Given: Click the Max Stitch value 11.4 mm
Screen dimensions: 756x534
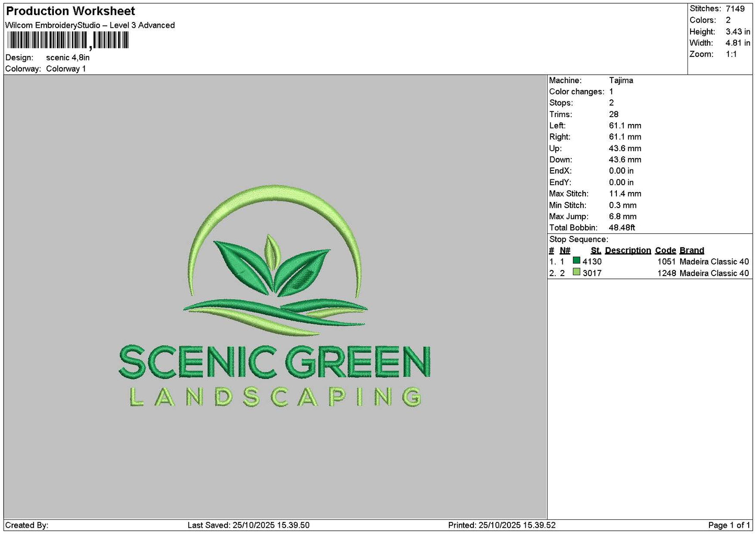Looking at the screenshot, I should point(625,194).
